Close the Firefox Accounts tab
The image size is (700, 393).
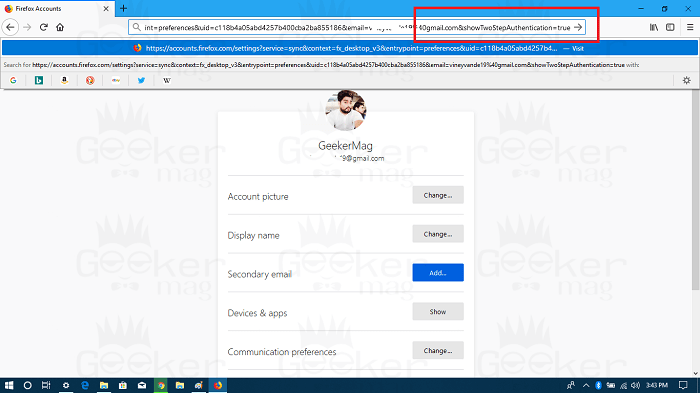[x=106, y=8]
